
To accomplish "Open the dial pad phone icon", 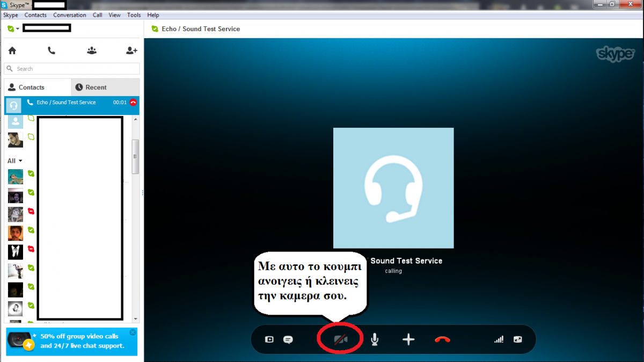I will (52, 50).
